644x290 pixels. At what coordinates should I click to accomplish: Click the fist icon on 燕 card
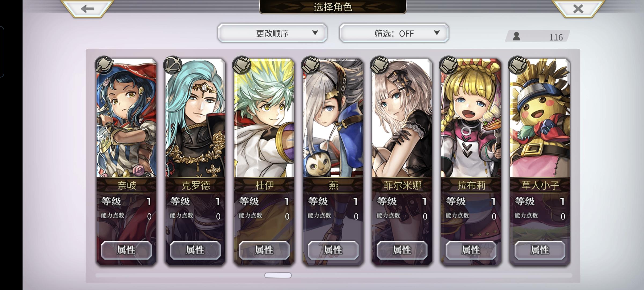click(x=311, y=65)
